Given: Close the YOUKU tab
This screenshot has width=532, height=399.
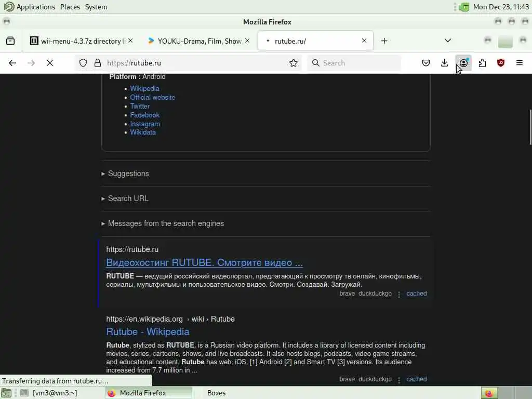Looking at the screenshot, I should 247,41.
